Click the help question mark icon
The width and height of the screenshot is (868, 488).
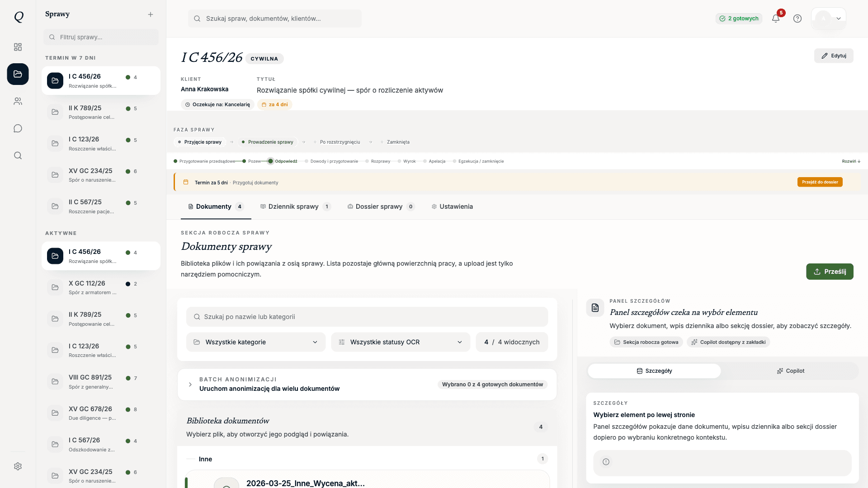(x=797, y=19)
